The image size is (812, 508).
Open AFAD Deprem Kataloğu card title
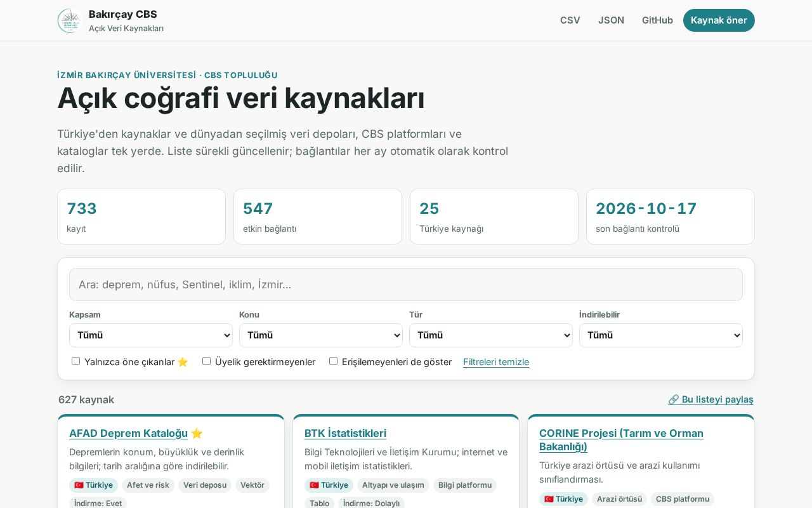tap(129, 433)
